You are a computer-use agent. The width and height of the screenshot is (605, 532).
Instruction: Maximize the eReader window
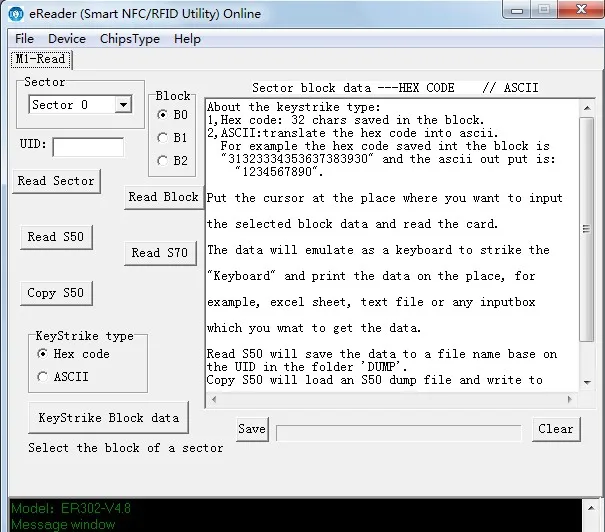(x=544, y=10)
